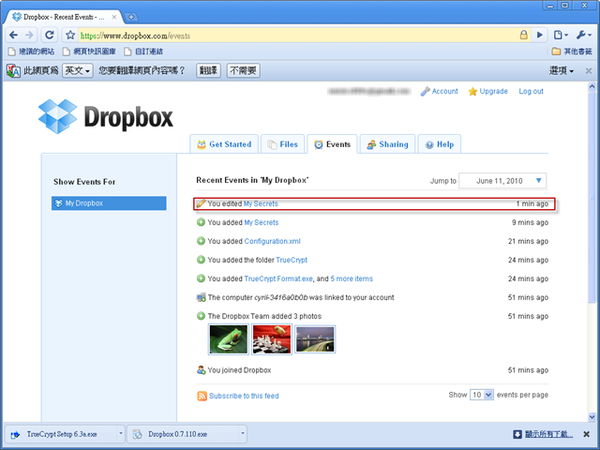Screen dimensions: 600x450
Task: Reload the page with the refresh icon
Action: point(49,35)
